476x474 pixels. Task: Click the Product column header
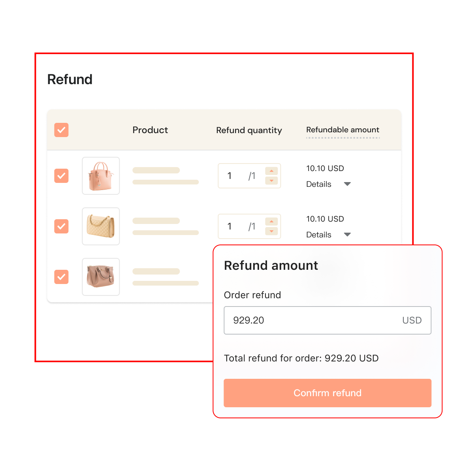point(150,130)
